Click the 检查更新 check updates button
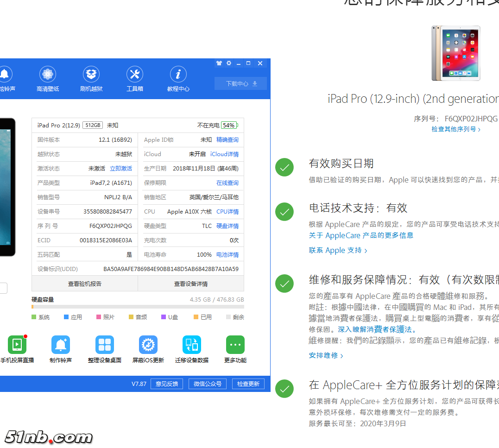Screen dimensions: 499x448 click(248, 384)
